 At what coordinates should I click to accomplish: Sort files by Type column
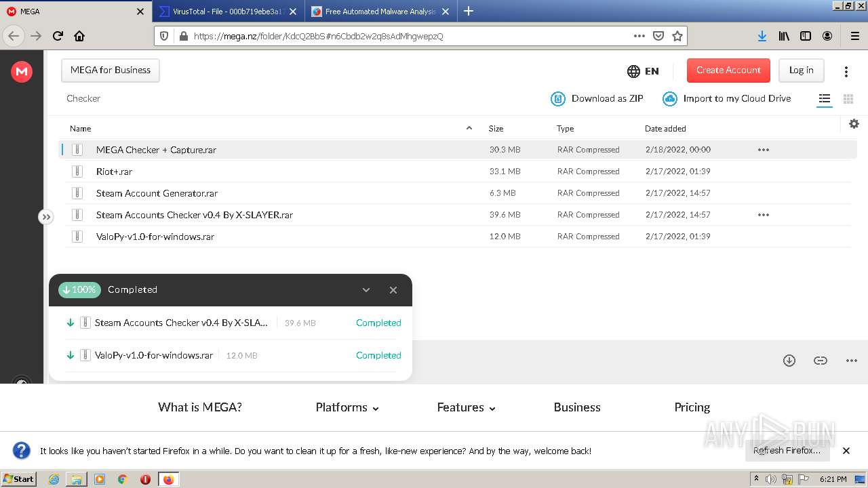point(566,129)
